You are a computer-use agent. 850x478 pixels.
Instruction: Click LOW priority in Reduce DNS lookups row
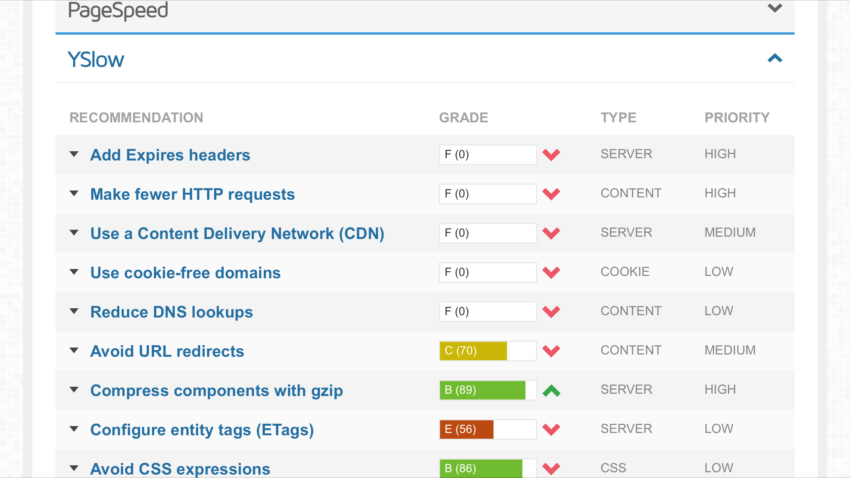tap(719, 311)
